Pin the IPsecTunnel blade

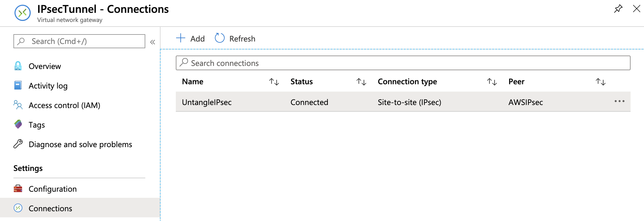coord(618,9)
